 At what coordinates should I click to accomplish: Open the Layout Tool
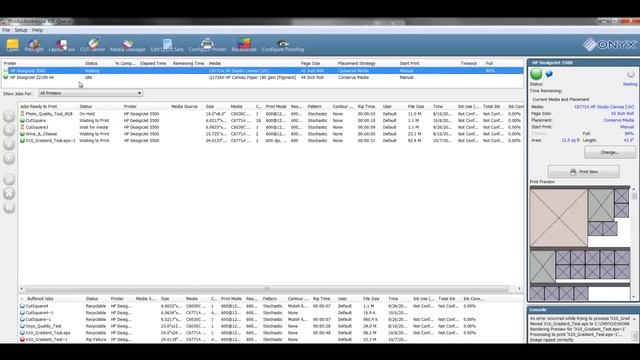tap(62, 45)
